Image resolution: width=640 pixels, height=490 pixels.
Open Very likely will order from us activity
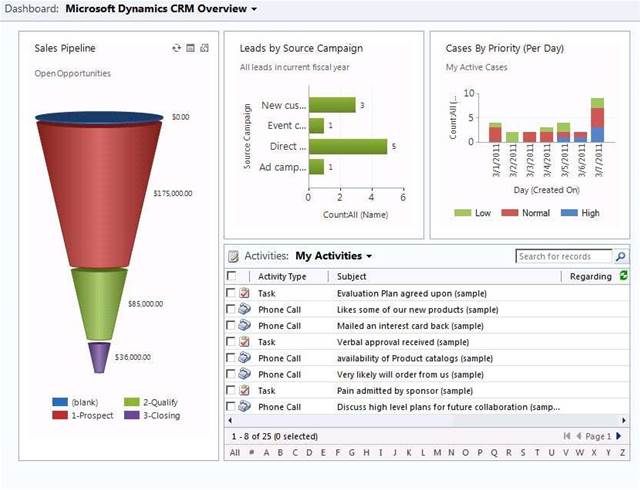click(410, 374)
